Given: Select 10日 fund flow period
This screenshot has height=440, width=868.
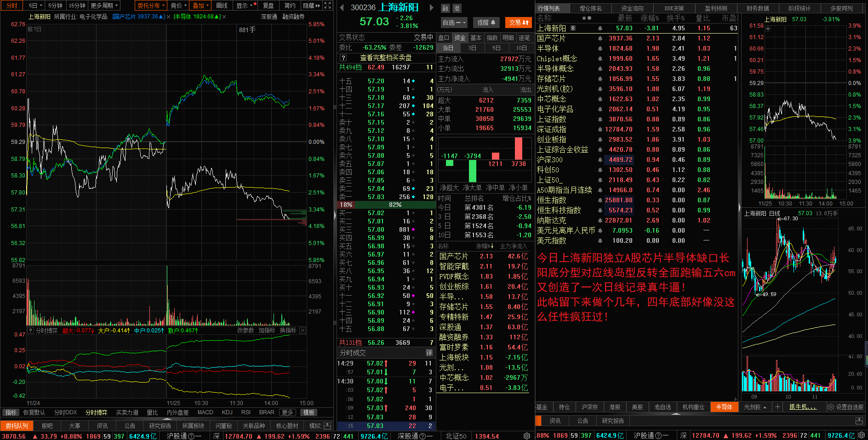Looking at the screenshot, I should tap(521, 48).
